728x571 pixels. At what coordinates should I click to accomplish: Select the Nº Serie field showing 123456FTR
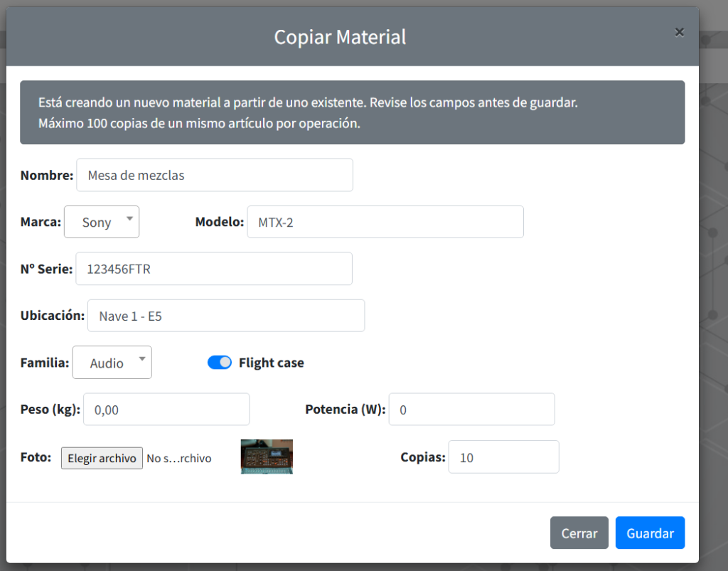(213, 268)
